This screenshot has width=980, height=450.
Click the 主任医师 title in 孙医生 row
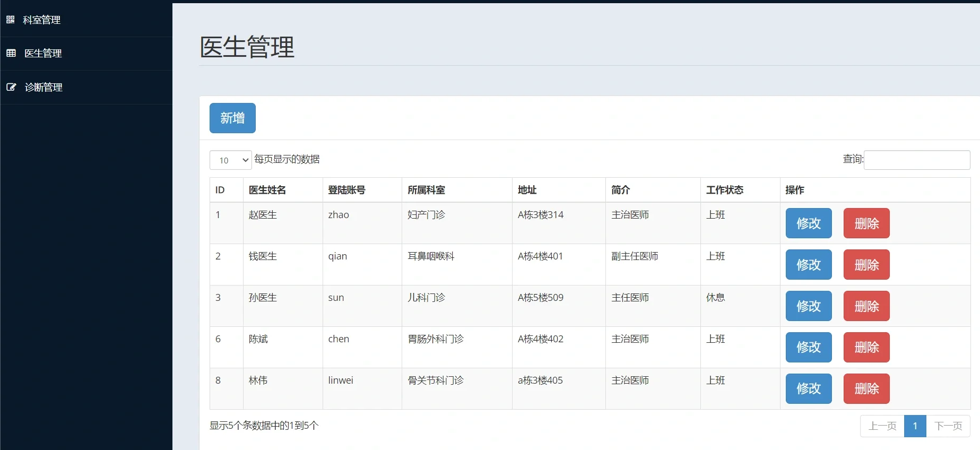pyautogui.click(x=653, y=306)
